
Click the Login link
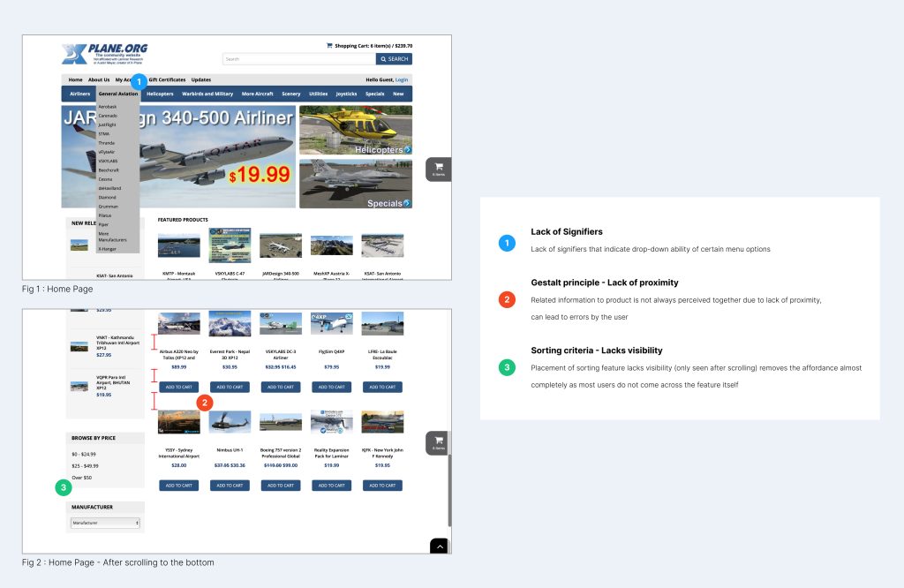pyautogui.click(x=402, y=80)
